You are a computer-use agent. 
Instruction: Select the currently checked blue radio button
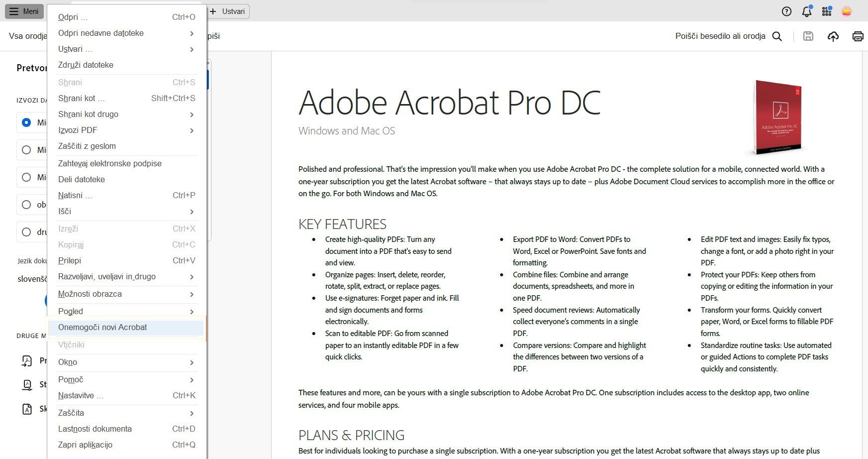[x=26, y=122]
